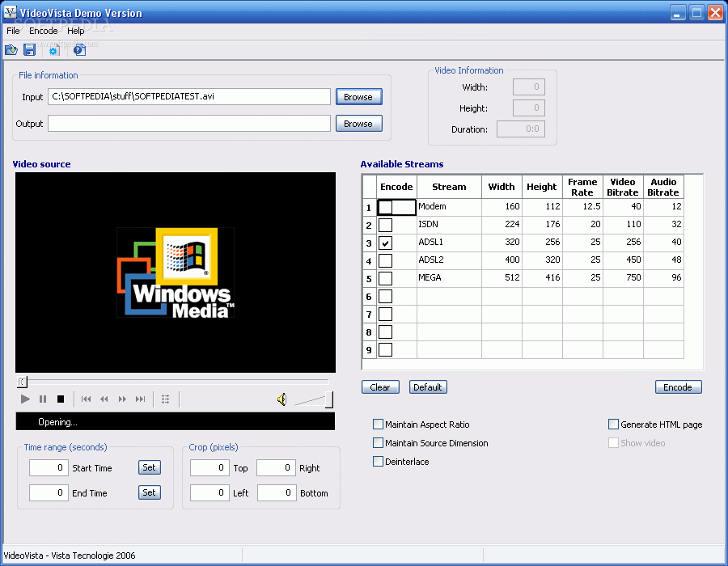Viewport: 728px width, 566px height.
Task: Click the Default streams button
Action: [428, 387]
